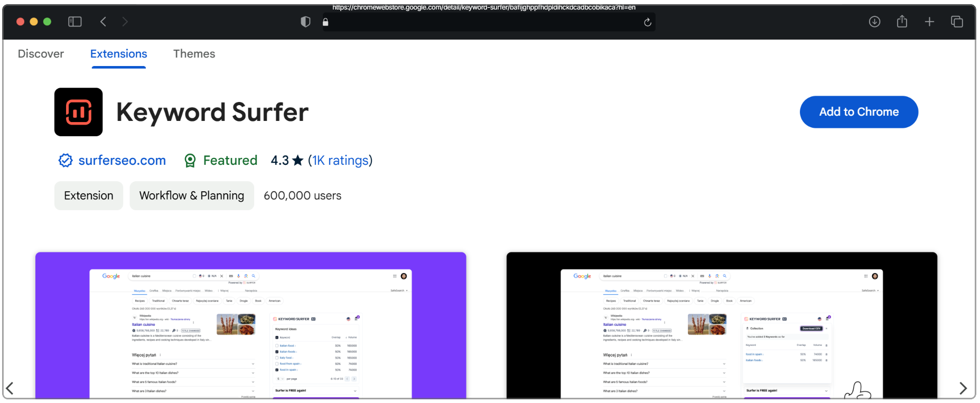Image resolution: width=980 pixels, height=403 pixels.
Task: Click the padlock icon in address bar
Action: pos(325,22)
